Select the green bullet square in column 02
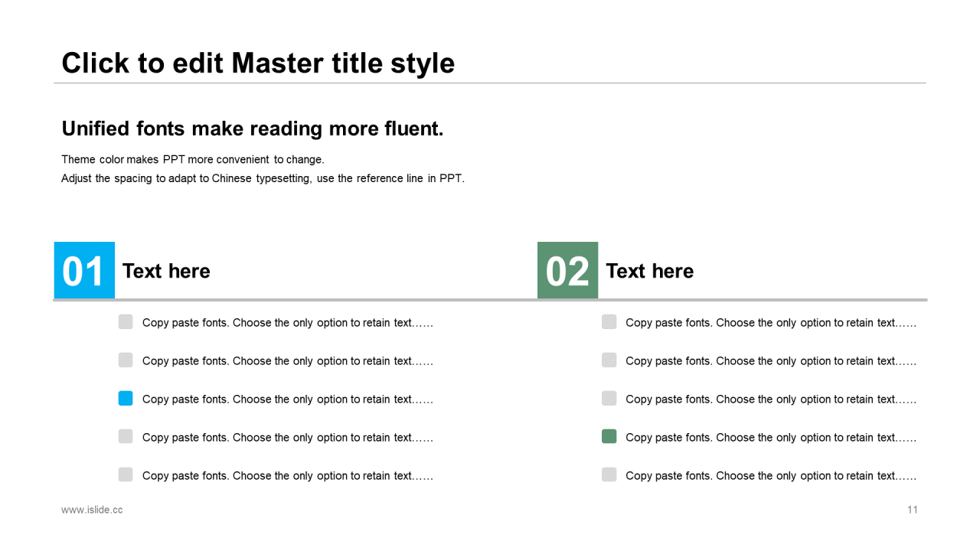The height and width of the screenshot is (551, 980). click(x=609, y=436)
